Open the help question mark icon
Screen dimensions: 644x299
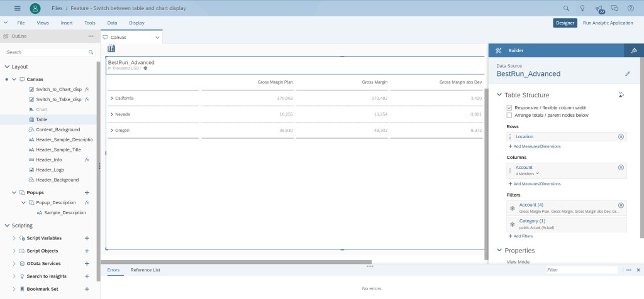click(x=631, y=8)
